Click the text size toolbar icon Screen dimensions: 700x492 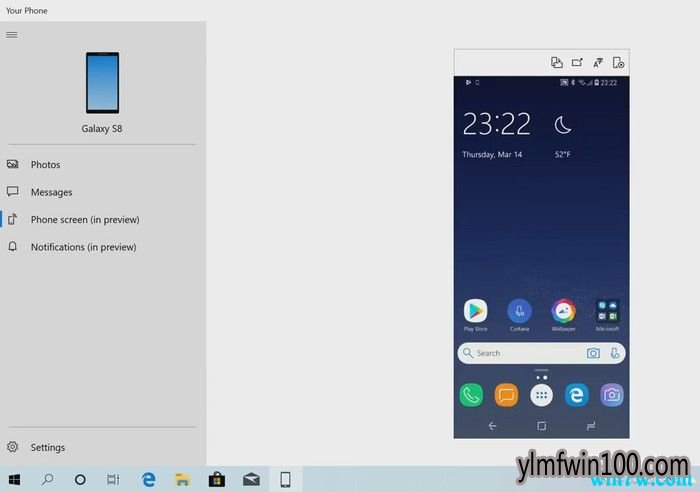(598, 63)
